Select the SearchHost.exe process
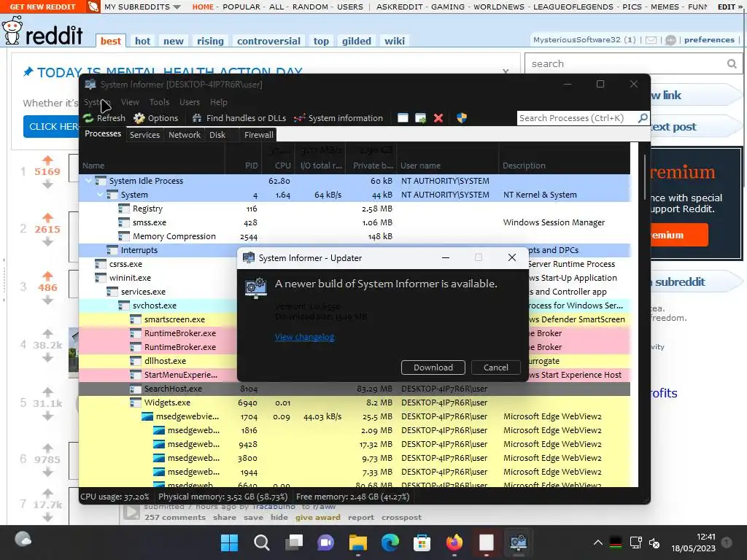 (355, 389)
